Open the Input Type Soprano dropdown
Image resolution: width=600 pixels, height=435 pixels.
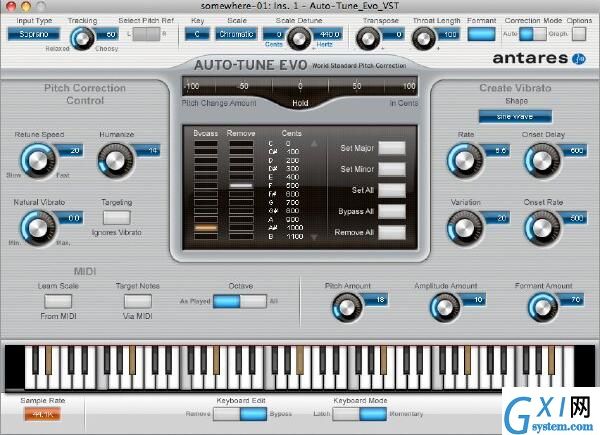coord(34,34)
